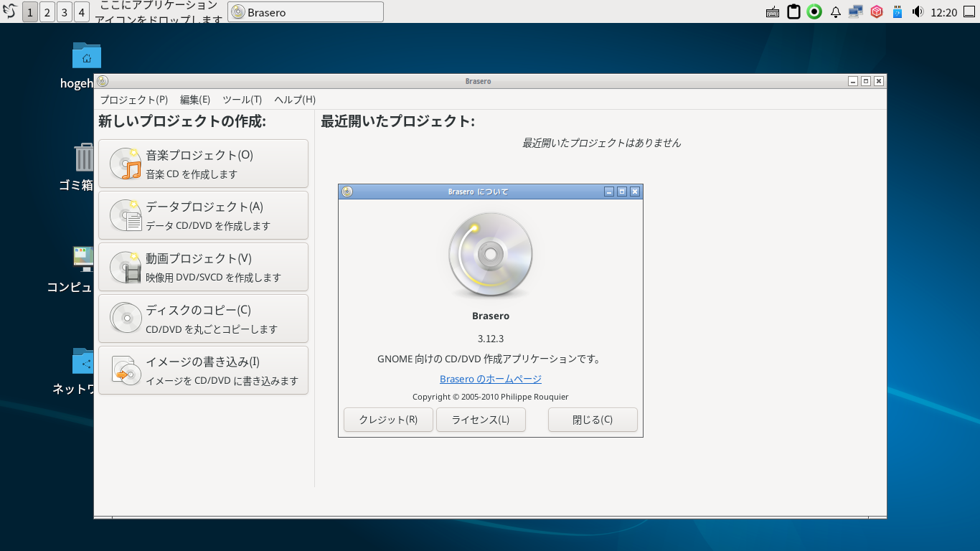Select the home folder desktop icon
This screenshot has width=980, height=551.
[x=86, y=56]
